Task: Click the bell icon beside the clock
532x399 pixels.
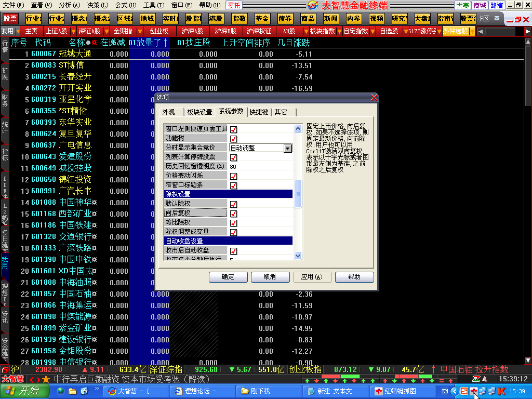Action: 485,379
